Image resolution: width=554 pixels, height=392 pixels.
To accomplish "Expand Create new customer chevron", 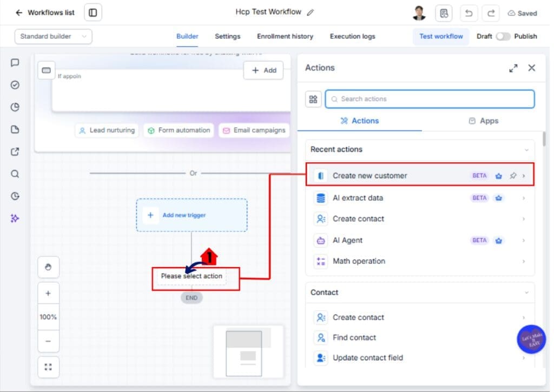I will (x=524, y=176).
